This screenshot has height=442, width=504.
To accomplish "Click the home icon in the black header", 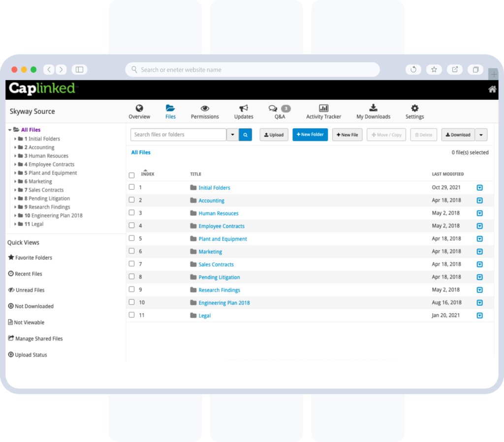I will tap(492, 89).
